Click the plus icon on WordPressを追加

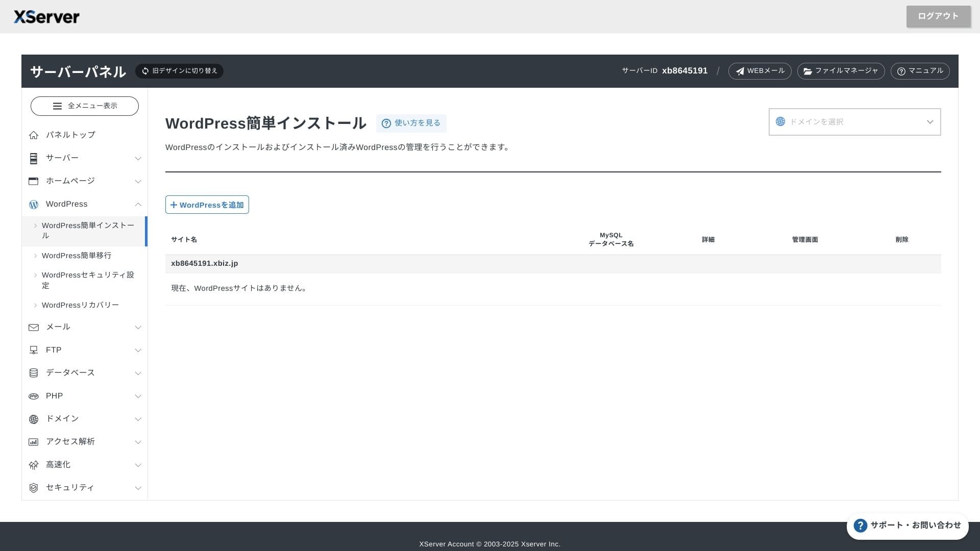tap(174, 205)
